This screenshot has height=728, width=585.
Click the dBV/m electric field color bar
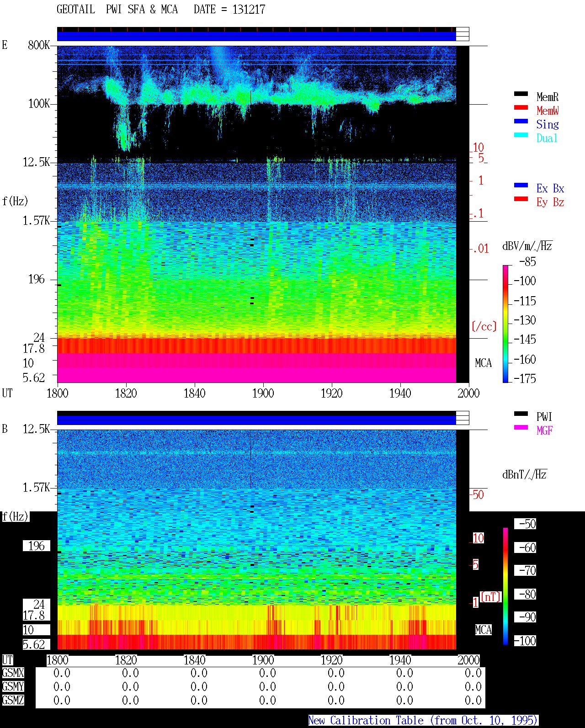[x=505, y=324]
